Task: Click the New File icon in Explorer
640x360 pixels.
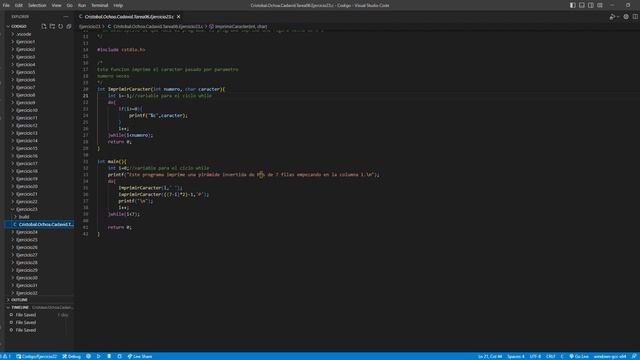Action: pyautogui.click(x=44, y=26)
